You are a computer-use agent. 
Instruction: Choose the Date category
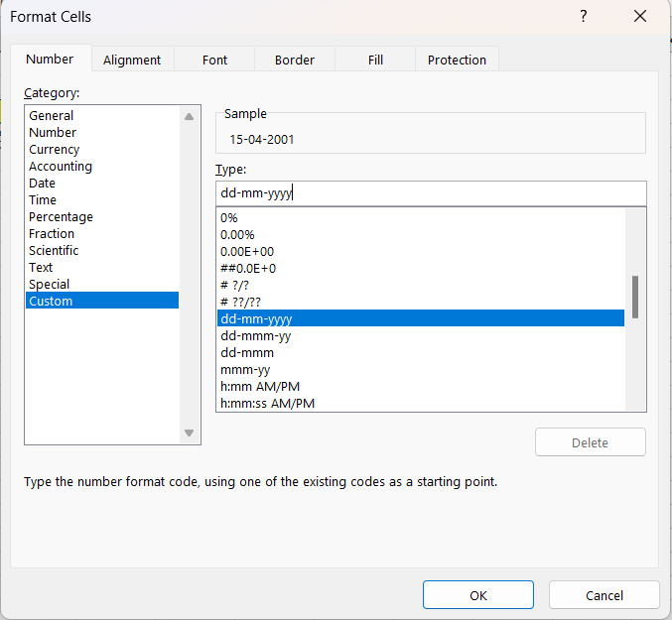[43, 184]
